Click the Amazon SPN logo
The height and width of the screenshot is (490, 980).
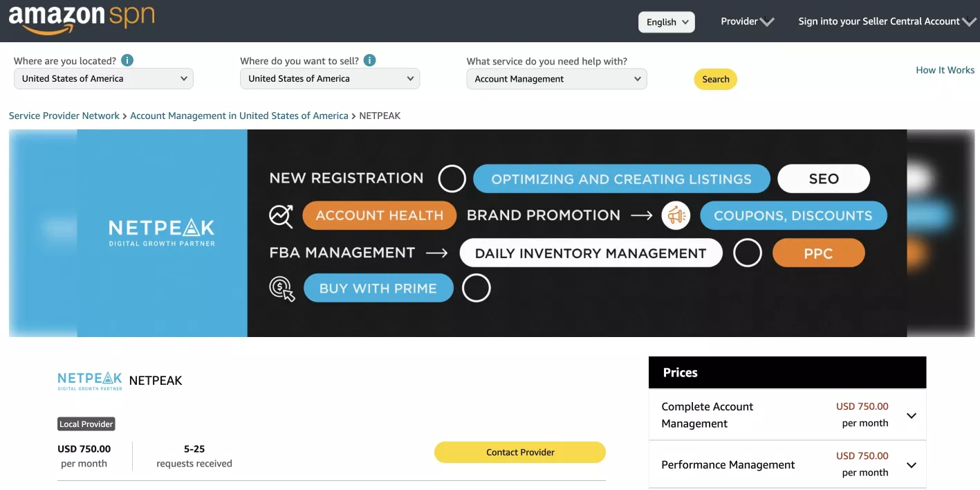coord(81,19)
